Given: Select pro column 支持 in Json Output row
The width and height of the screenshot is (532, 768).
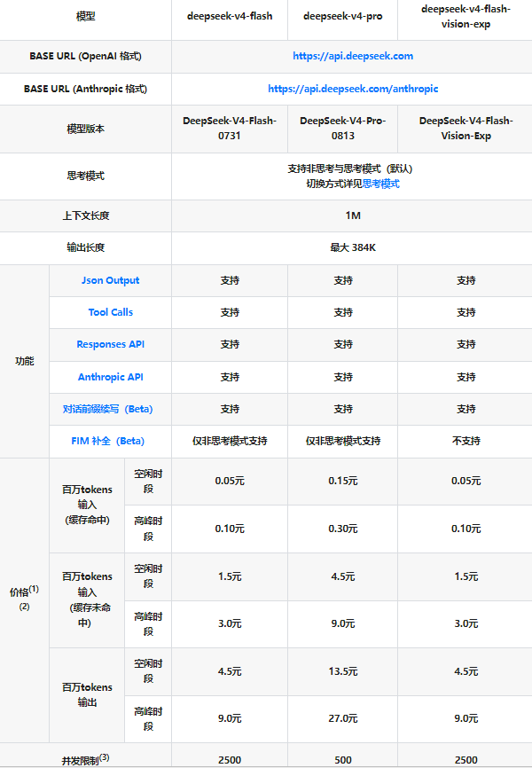Looking at the screenshot, I should coord(343,280).
